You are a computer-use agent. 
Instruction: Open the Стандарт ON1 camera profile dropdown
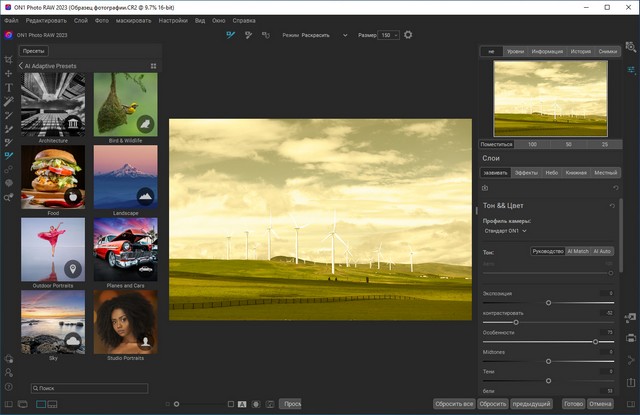505,231
